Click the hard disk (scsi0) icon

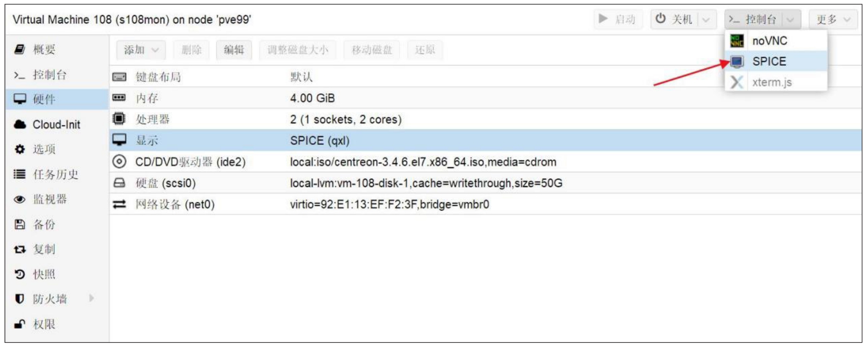pyautogui.click(x=119, y=183)
